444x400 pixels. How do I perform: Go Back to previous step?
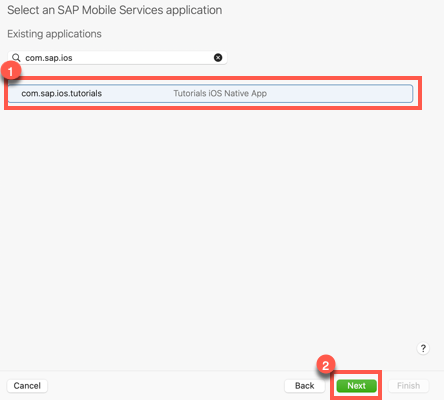[x=304, y=386]
